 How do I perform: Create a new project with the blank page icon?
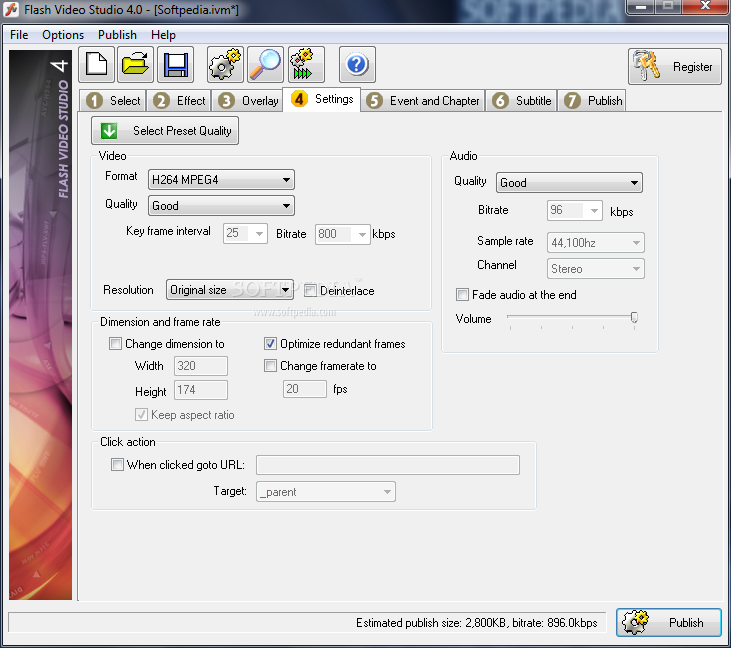(x=97, y=65)
